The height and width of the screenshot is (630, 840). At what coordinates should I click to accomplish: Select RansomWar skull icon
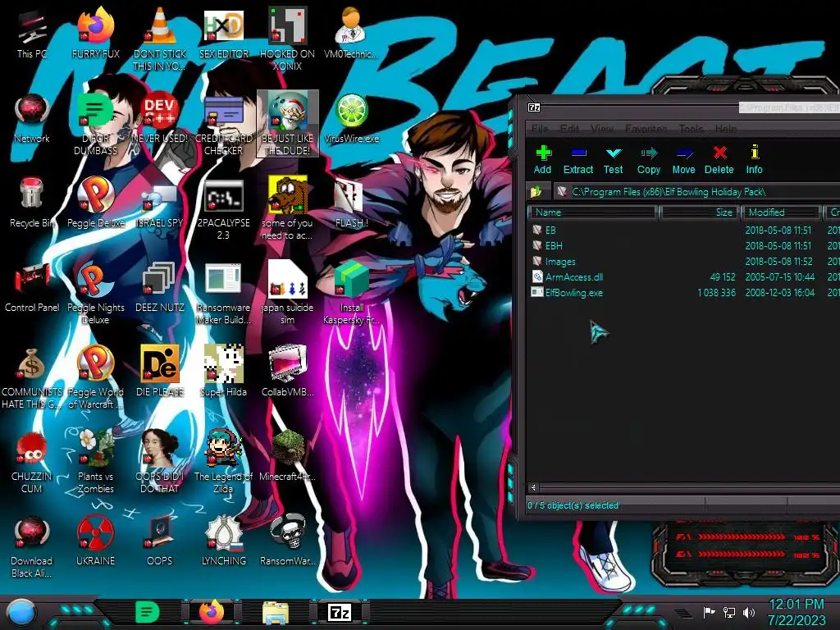point(288,540)
